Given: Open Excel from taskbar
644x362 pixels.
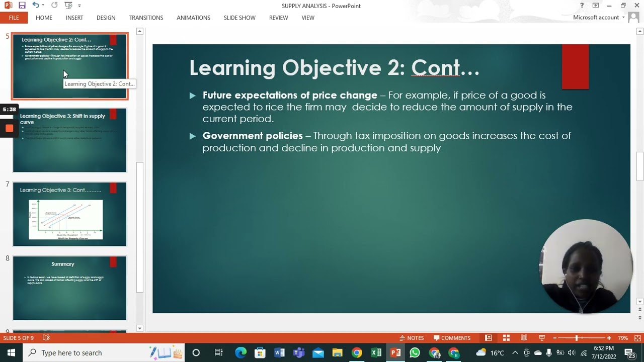Looking at the screenshot, I should pyautogui.click(x=376, y=352).
